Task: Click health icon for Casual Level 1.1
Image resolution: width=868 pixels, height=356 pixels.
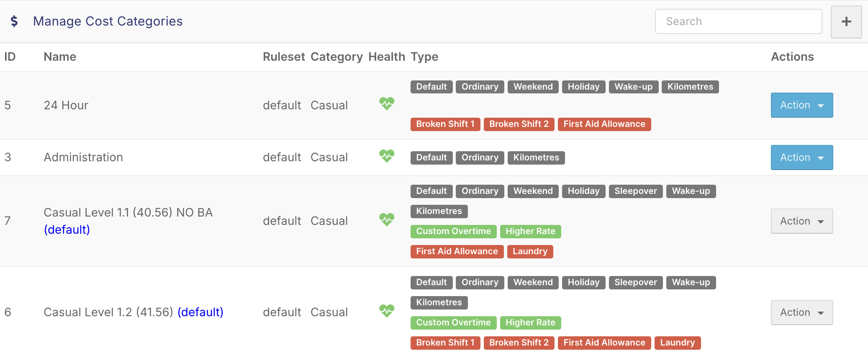Action: point(387,219)
